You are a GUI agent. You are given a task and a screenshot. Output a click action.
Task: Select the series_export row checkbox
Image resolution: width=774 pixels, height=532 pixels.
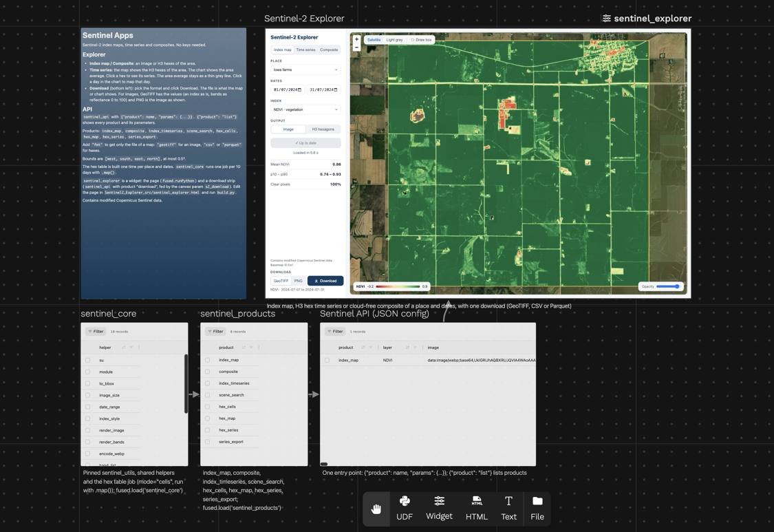[x=207, y=442]
